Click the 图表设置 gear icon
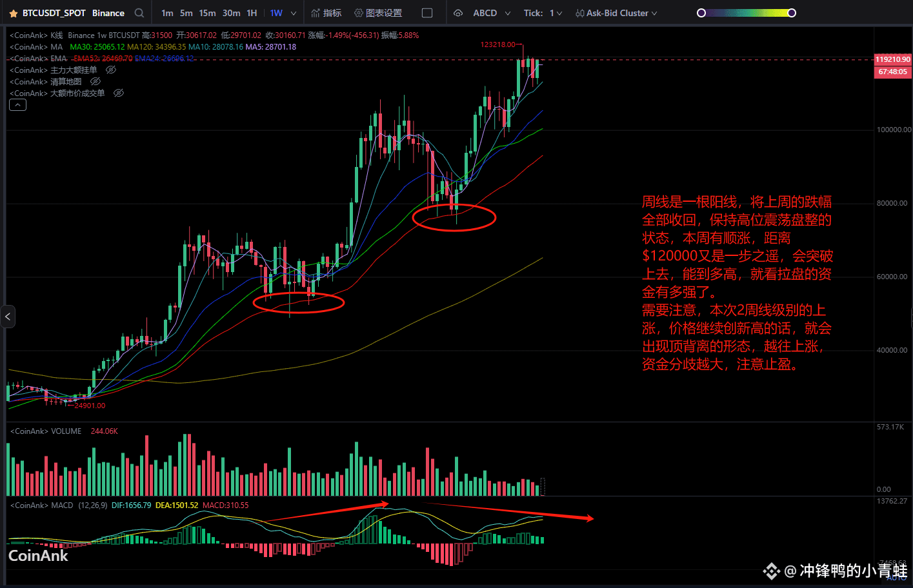 359,13
